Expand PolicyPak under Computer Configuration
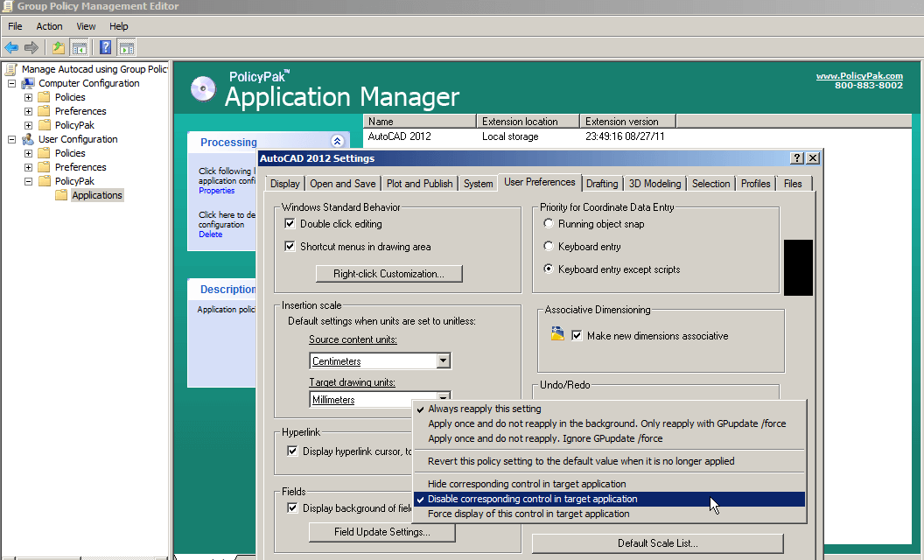The image size is (924, 560). [28, 125]
